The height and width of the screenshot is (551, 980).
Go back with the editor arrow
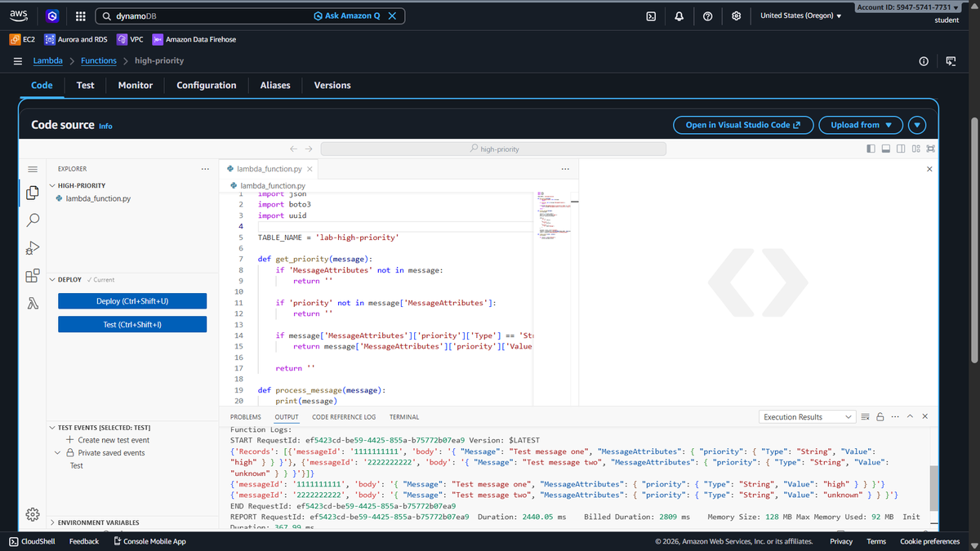point(295,149)
